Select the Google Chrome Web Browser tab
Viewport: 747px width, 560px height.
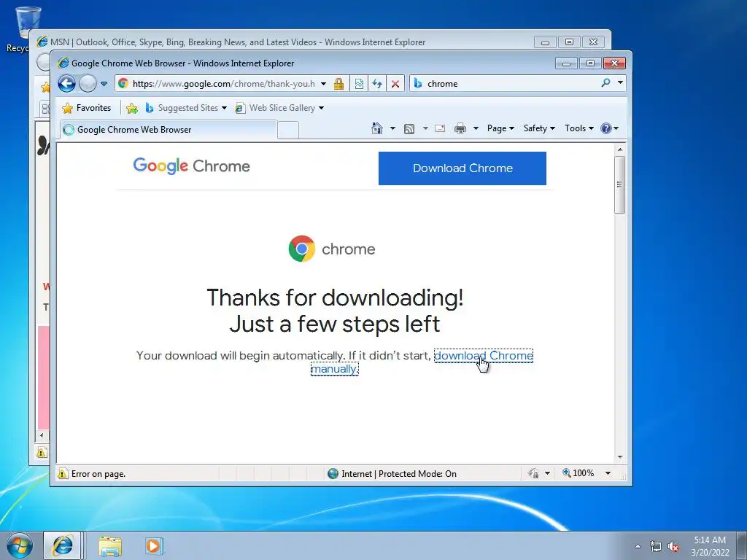168,130
